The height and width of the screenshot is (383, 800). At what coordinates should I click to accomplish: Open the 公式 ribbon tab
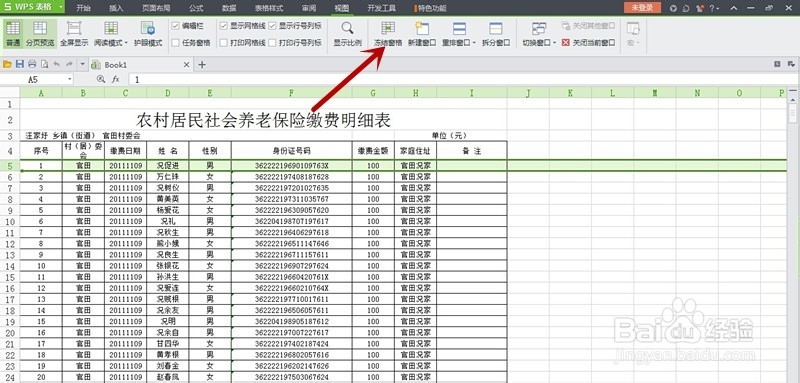(x=196, y=8)
